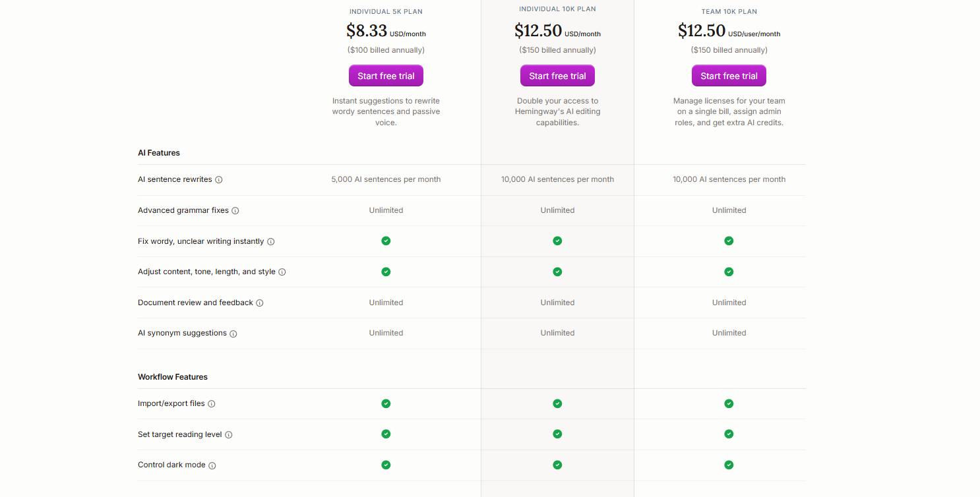The height and width of the screenshot is (497, 980).
Task: Click Individual 5K check for Import/export files
Action: 386,403
